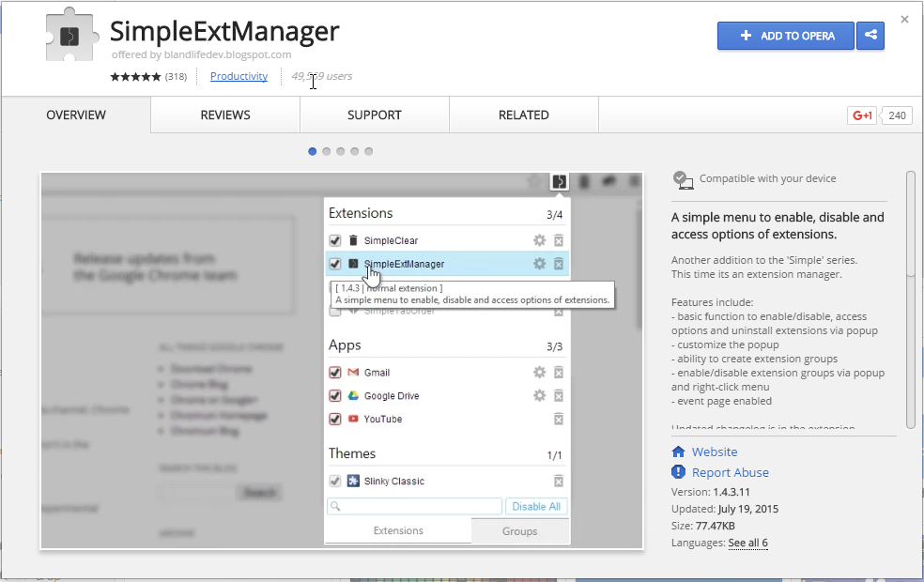Click the Google Drive trash icon

pos(559,396)
